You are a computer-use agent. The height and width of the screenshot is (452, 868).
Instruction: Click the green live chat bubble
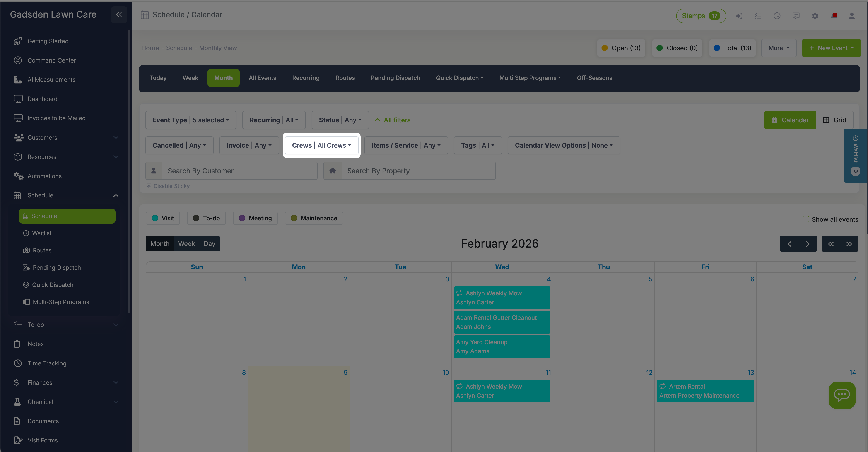[x=842, y=395]
